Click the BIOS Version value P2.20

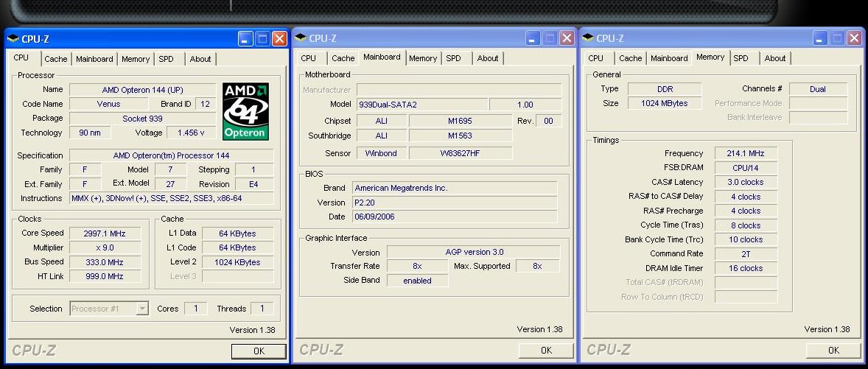(455, 203)
